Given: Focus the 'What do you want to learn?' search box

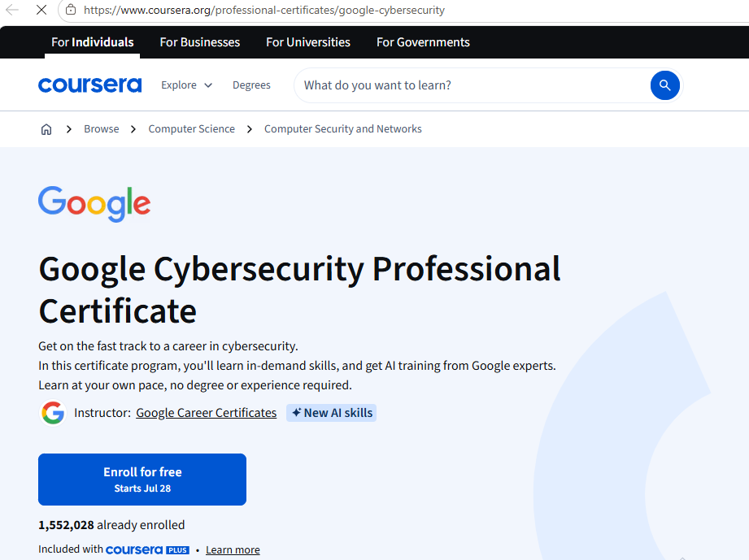Looking at the screenshot, I should pyautogui.click(x=472, y=85).
